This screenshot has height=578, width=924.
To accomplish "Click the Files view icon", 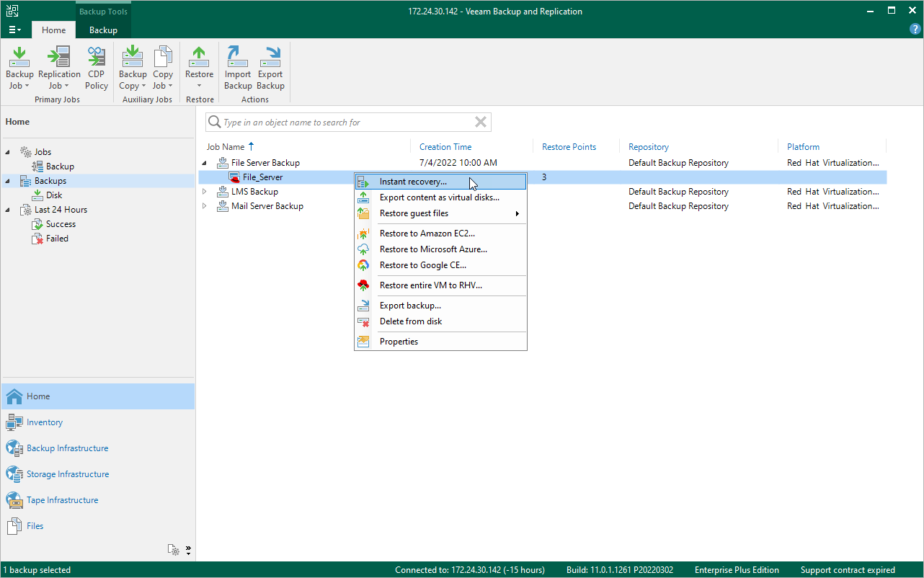I will [x=14, y=526].
